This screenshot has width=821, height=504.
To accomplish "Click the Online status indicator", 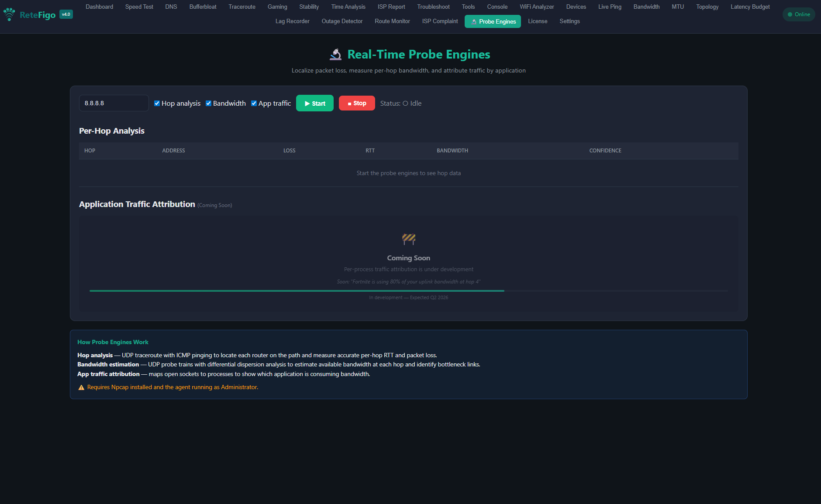I will tap(798, 14).
